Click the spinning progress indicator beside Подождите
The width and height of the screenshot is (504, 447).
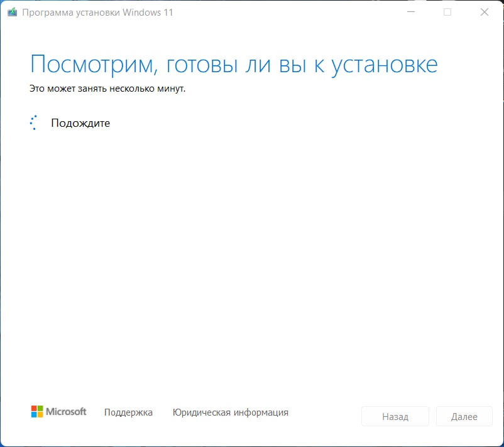(34, 122)
